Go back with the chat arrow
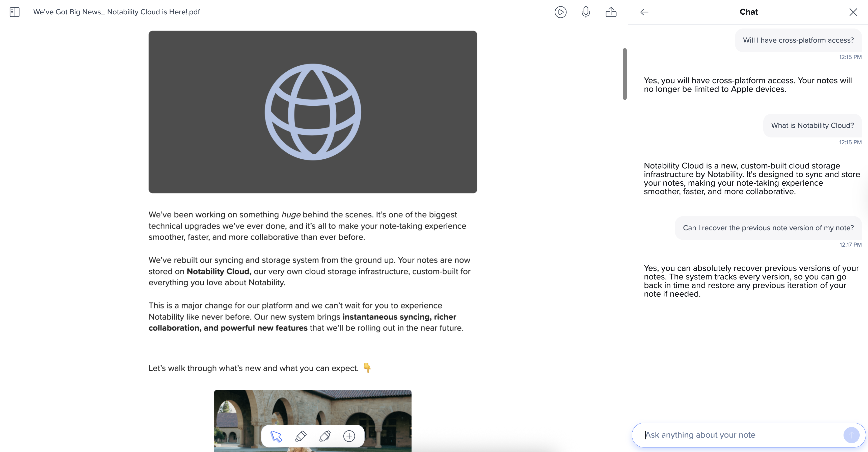Image resolution: width=868 pixels, height=452 pixels. click(x=644, y=12)
